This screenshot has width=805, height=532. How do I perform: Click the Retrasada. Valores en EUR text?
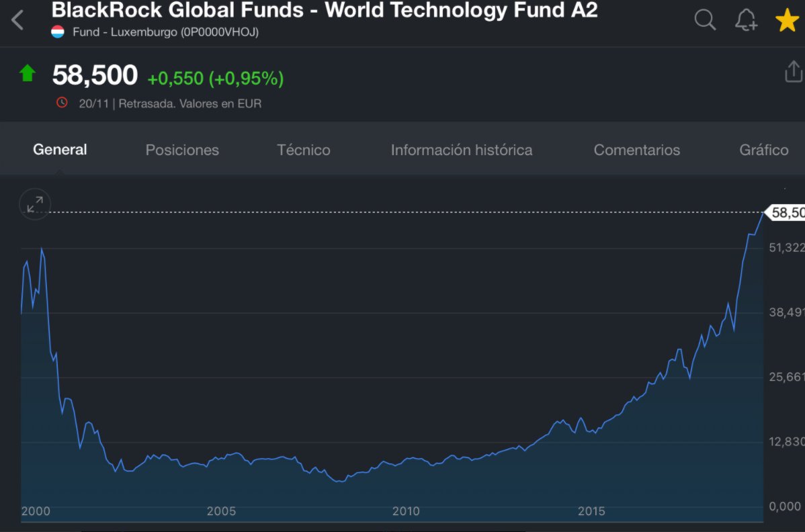click(190, 103)
